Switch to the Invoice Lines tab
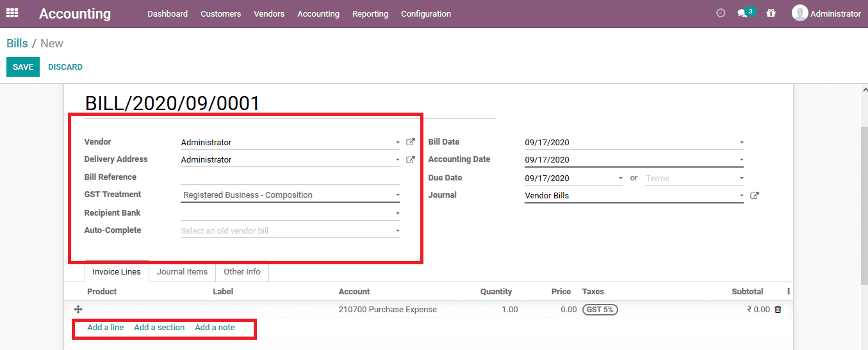Screen dimensions: 868x350 [117, 272]
